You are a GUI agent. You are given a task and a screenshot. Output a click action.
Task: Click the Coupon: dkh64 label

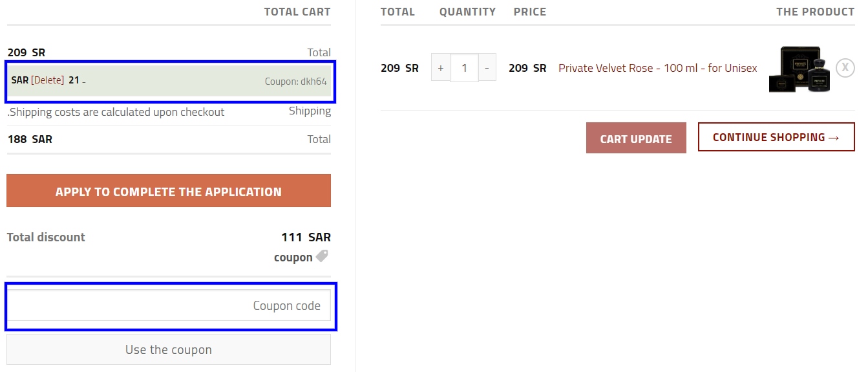pyautogui.click(x=295, y=82)
